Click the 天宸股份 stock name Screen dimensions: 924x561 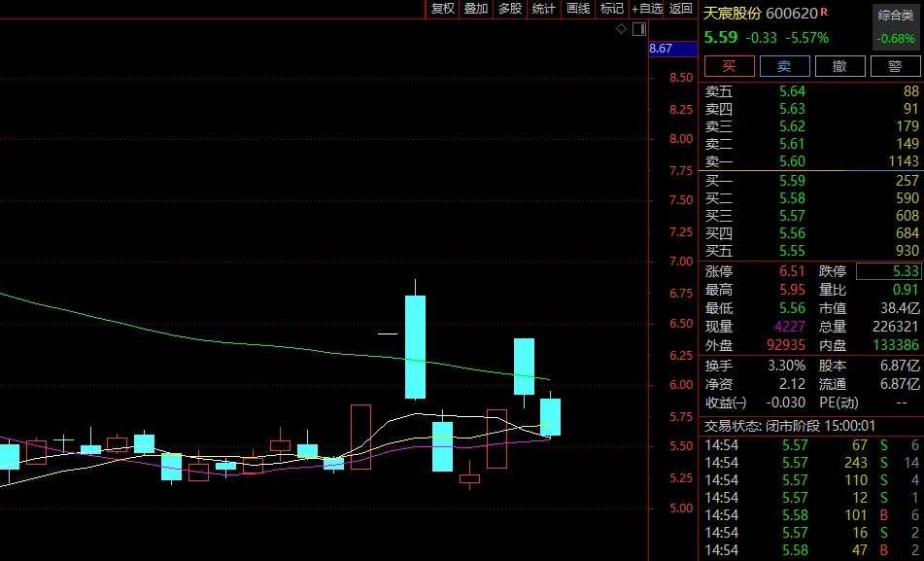[x=733, y=14]
